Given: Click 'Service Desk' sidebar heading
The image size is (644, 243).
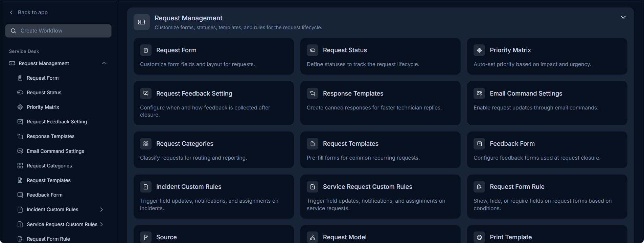Looking at the screenshot, I should (x=24, y=51).
